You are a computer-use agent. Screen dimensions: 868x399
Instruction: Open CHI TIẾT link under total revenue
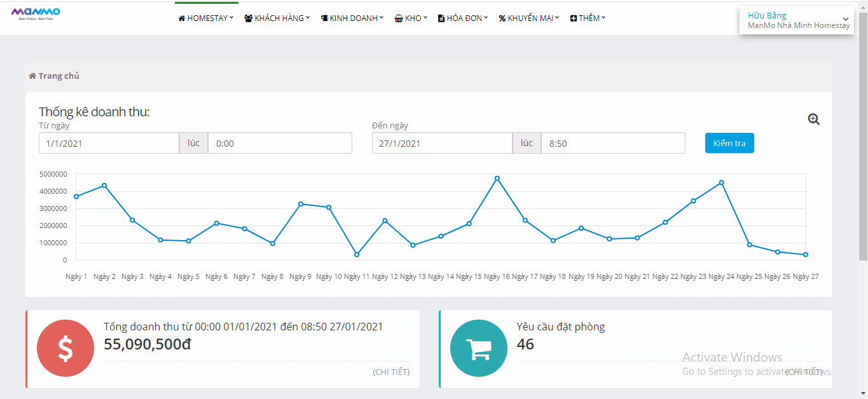tap(391, 372)
